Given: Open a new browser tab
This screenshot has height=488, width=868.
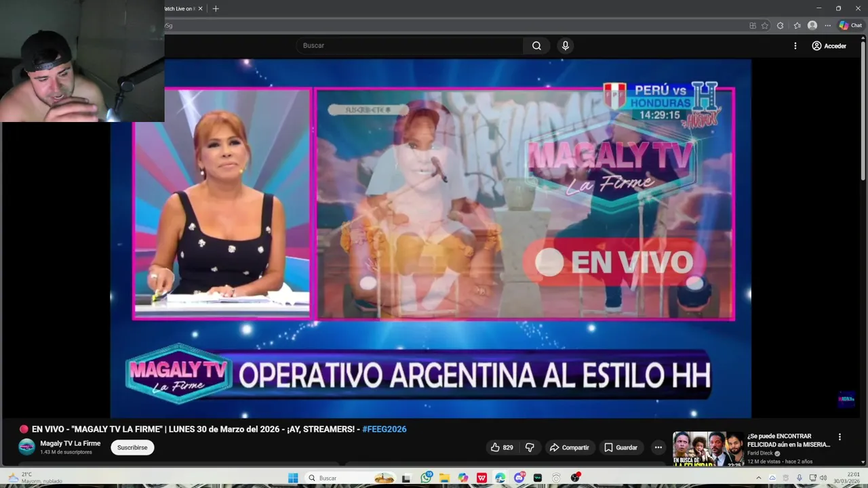Looking at the screenshot, I should 216,9.
